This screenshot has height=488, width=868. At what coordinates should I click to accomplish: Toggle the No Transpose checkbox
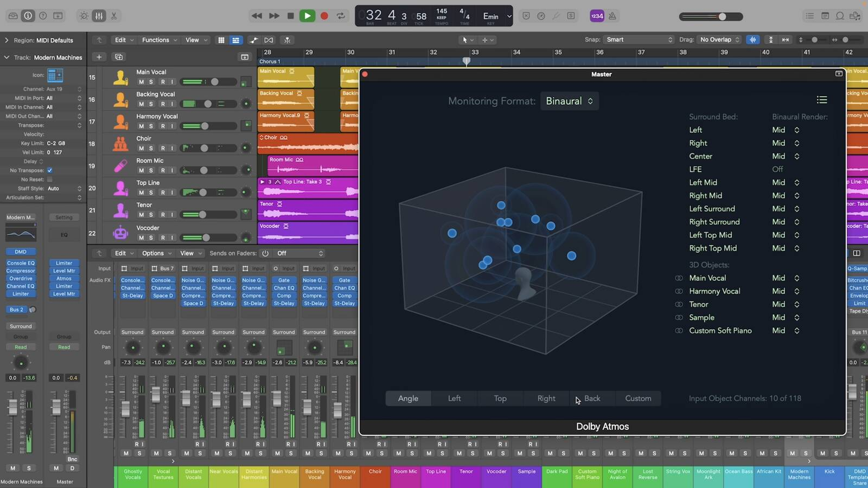pyautogui.click(x=49, y=170)
